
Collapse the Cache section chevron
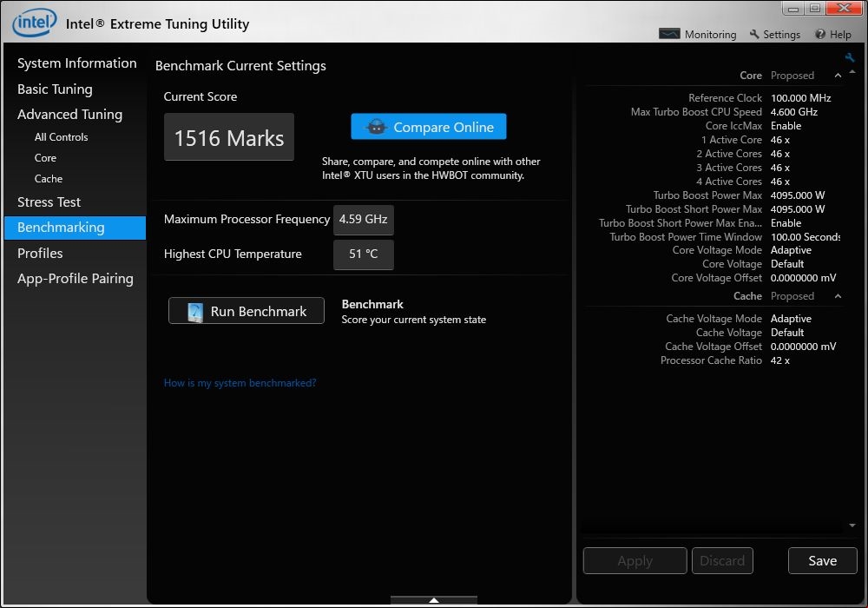838,296
